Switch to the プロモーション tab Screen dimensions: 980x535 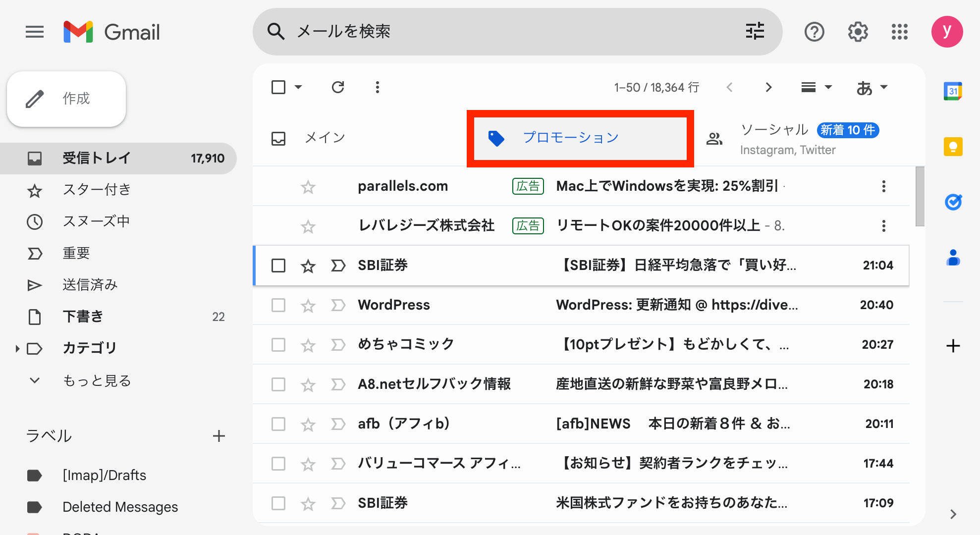(x=580, y=138)
